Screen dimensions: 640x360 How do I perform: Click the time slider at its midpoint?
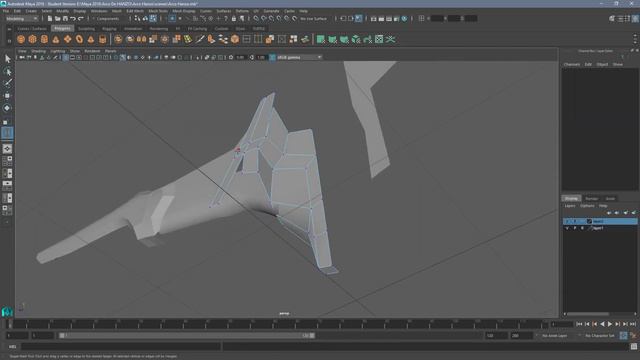coord(277,324)
